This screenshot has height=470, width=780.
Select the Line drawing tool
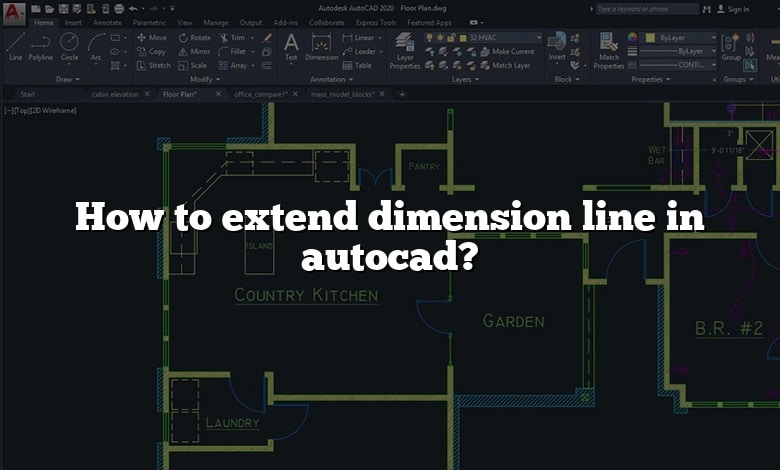point(15,45)
